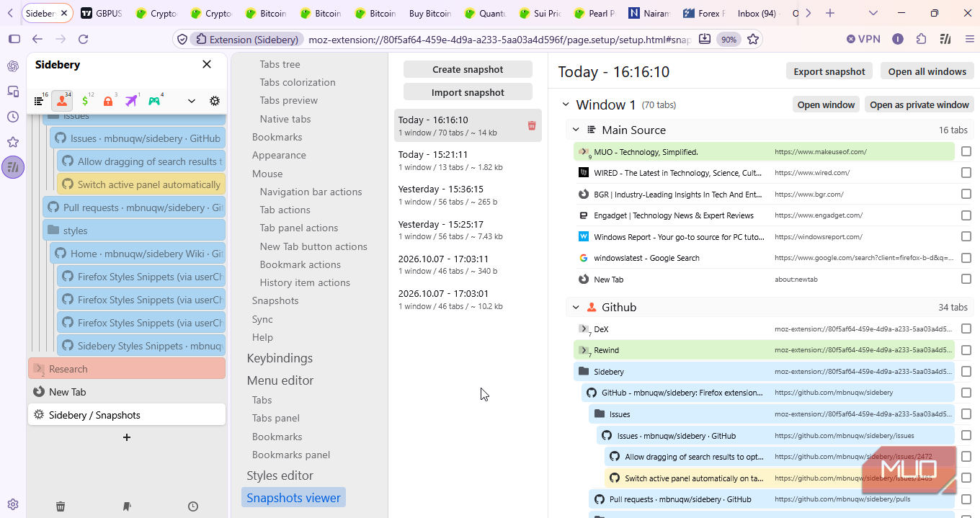Expand the Research tab group in sidebar
Viewport: 980px width, 518px height.
click(x=38, y=369)
